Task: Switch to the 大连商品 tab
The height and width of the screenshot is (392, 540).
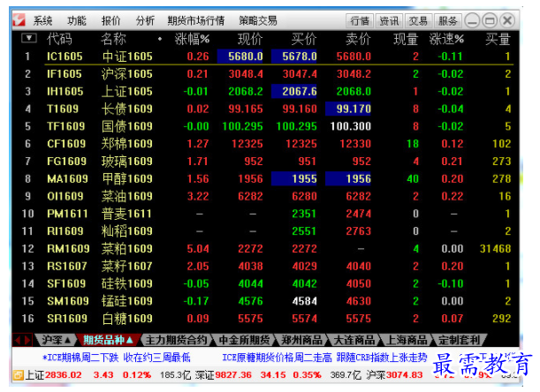Action: pos(354,341)
